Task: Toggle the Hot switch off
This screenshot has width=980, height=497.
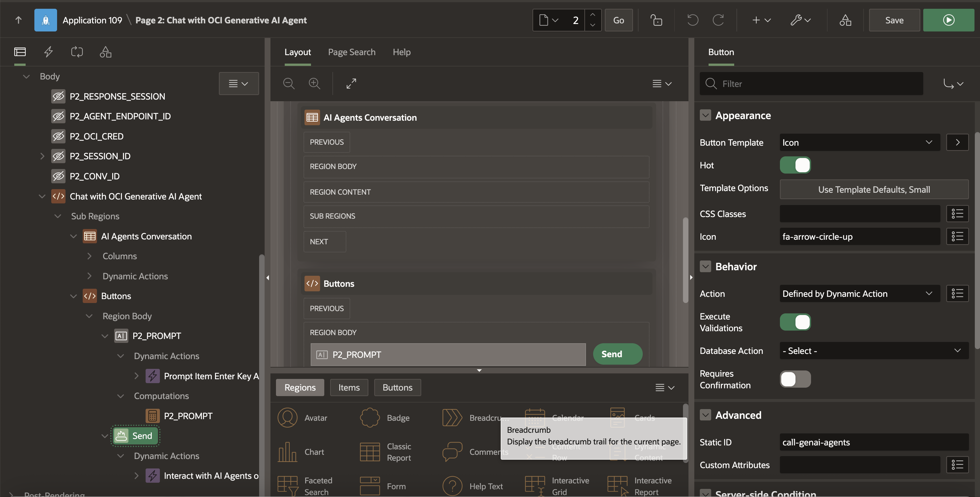Action: pyautogui.click(x=795, y=165)
